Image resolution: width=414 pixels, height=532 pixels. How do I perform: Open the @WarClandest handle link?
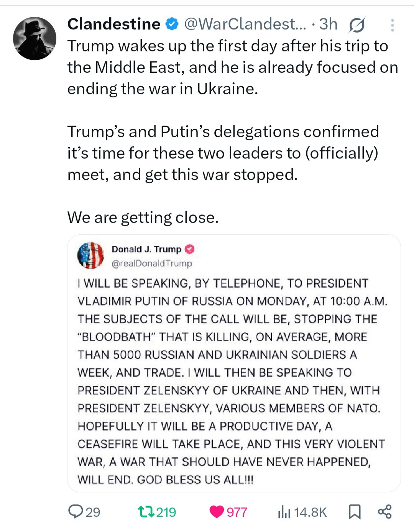[x=245, y=24]
